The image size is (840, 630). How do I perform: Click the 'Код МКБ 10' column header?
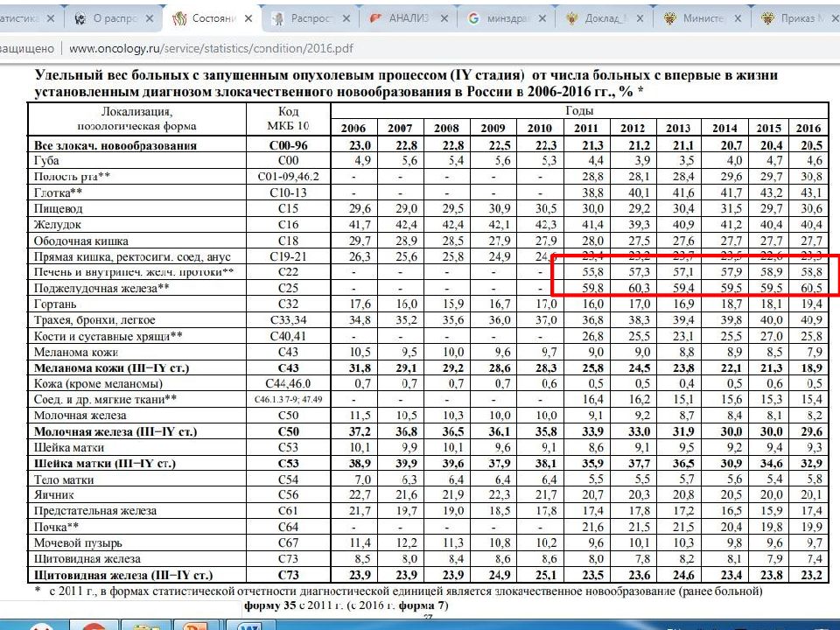pos(288,118)
